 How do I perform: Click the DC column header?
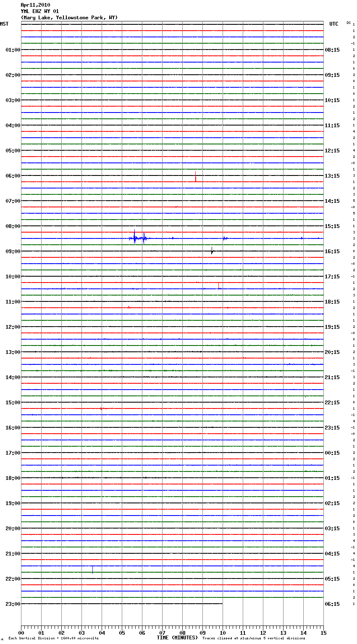pyautogui.click(x=349, y=23)
